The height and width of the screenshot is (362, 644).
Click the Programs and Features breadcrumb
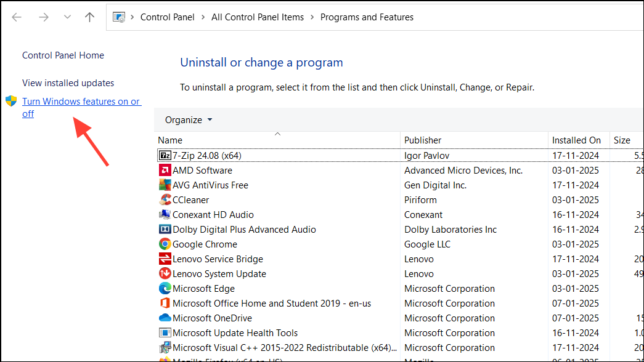pos(367,17)
